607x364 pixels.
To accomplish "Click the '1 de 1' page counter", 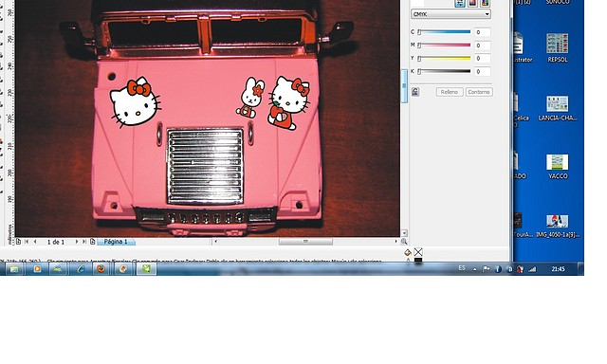I will click(56, 242).
